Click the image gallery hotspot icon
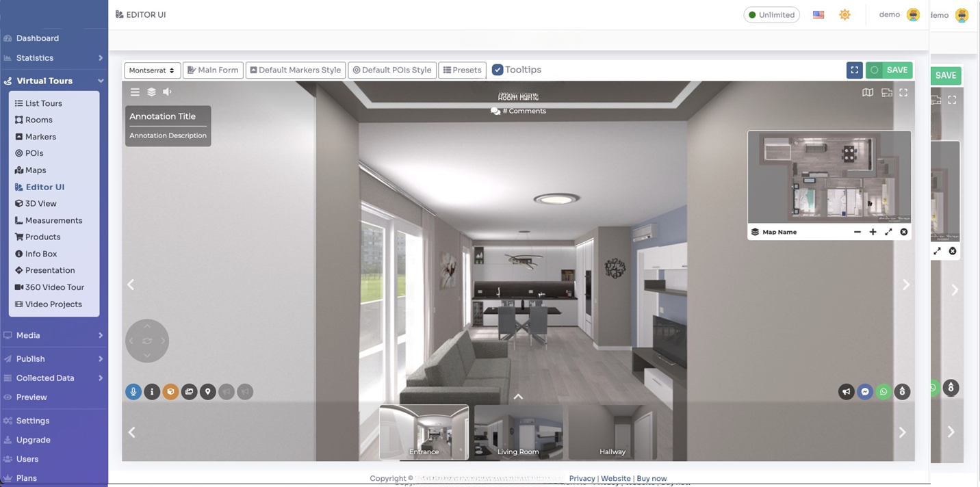 pyautogui.click(x=189, y=391)
